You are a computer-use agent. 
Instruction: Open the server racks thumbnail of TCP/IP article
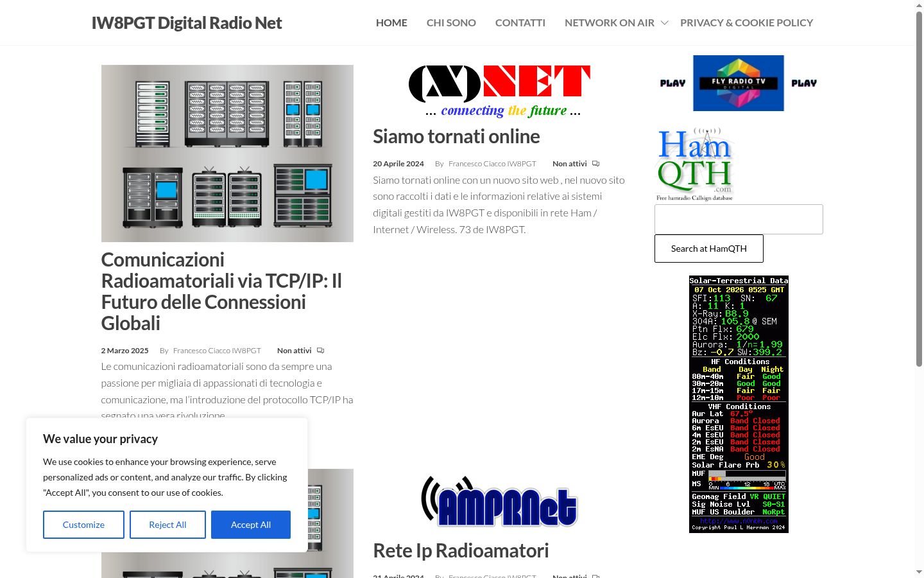pyautogui.click(x=227, y=153)
